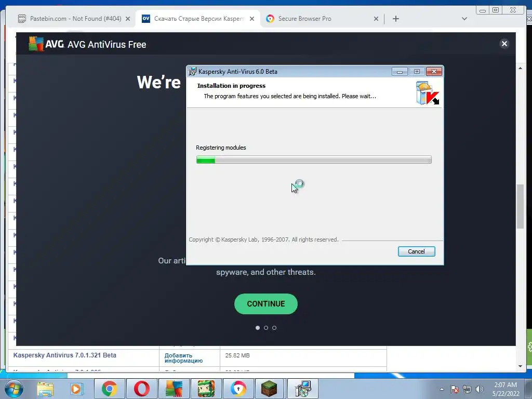Open Opera browser from the taskbar
This screenshot has height=399, width=532.
(x=141, y=389)
